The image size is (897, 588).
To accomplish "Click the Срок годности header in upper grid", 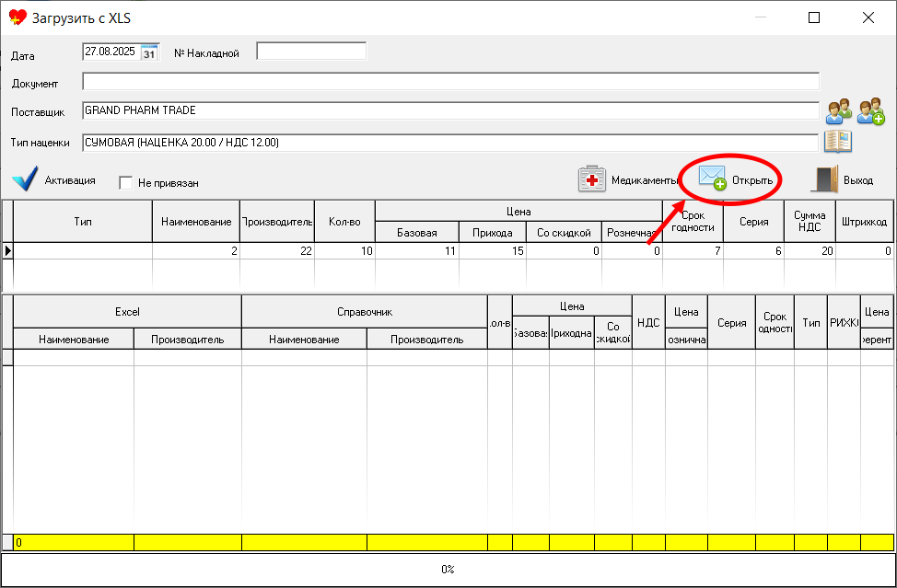I will tap(693, 221).
